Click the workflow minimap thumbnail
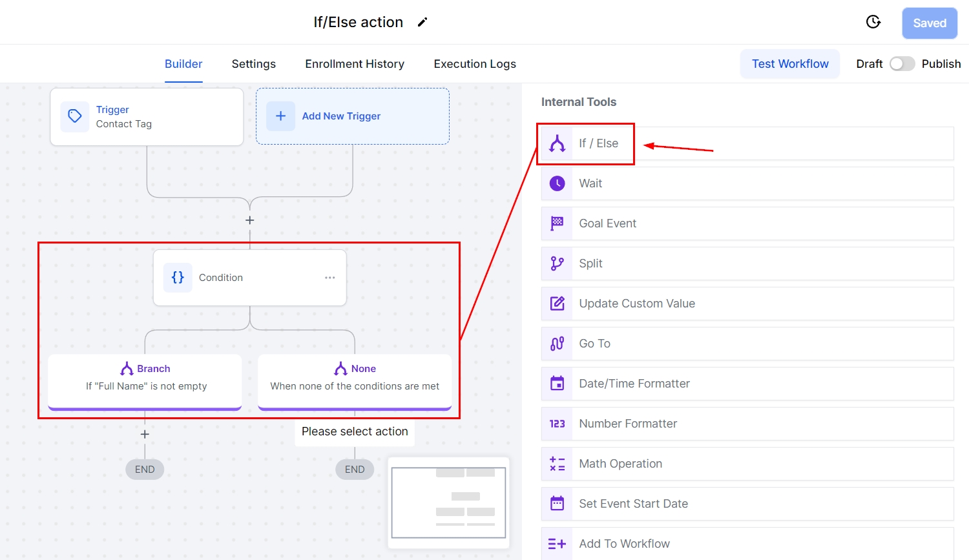 (x=448, y=503)
